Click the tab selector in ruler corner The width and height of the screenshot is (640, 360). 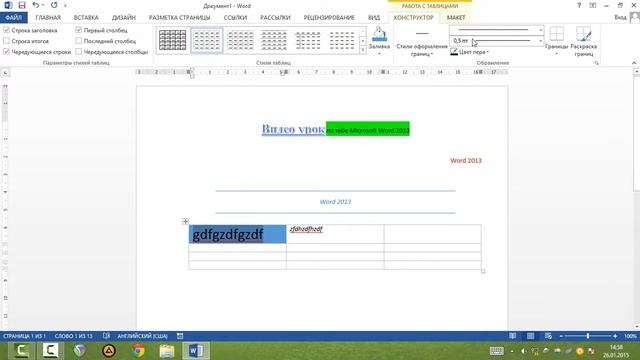tap(5, 72)
